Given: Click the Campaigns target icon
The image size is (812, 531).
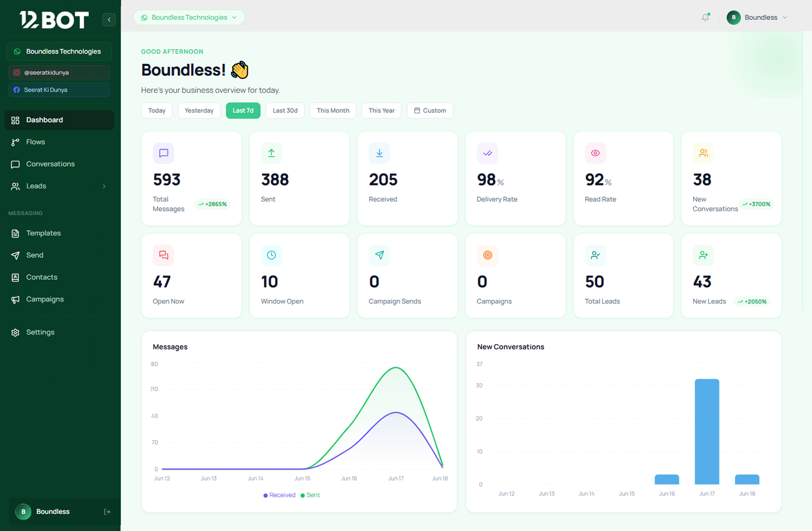Looking at the screenshot, I should (487, 255).
